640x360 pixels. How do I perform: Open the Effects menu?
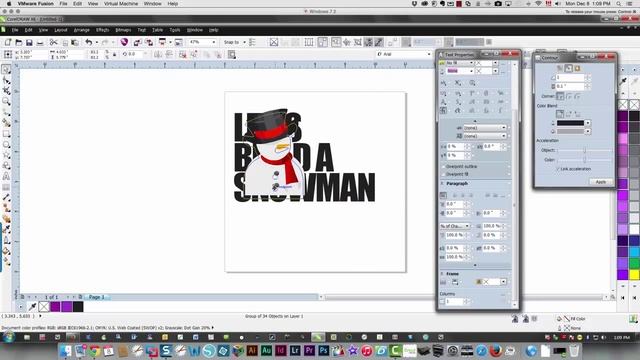102,30
